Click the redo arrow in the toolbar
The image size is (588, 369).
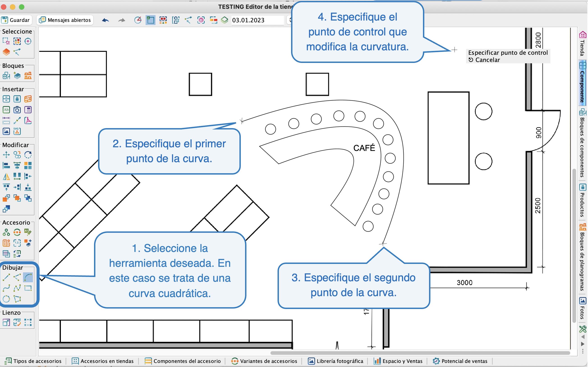pyautogui.click(x=122, y=20)
